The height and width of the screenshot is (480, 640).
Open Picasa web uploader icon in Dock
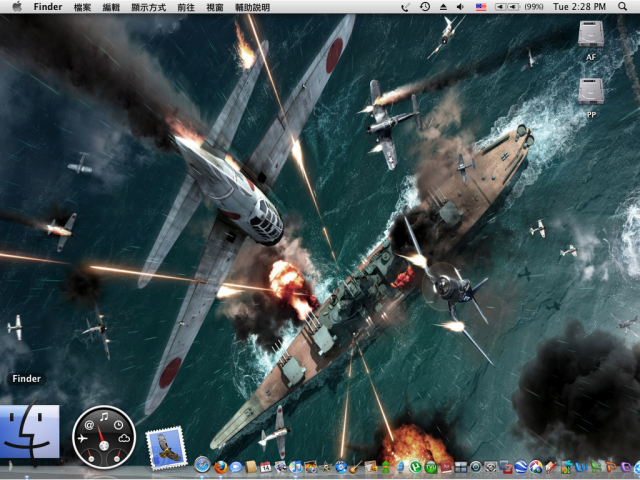click(536, 467)
